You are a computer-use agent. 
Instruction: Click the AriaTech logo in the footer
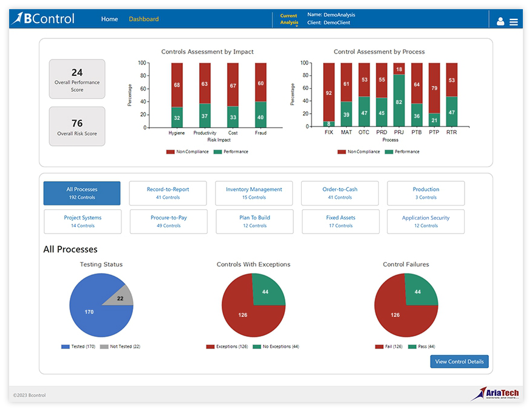pyautogui.click(x=495, y=394)
